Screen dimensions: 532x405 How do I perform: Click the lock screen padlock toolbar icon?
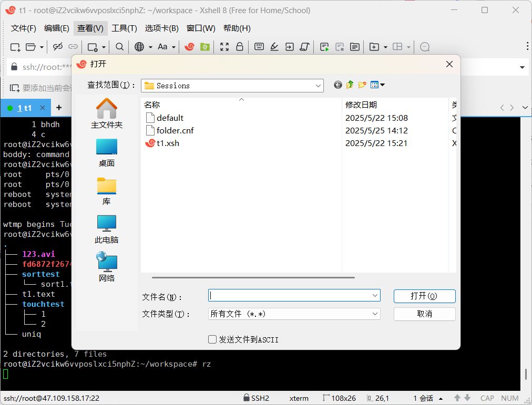240,47
